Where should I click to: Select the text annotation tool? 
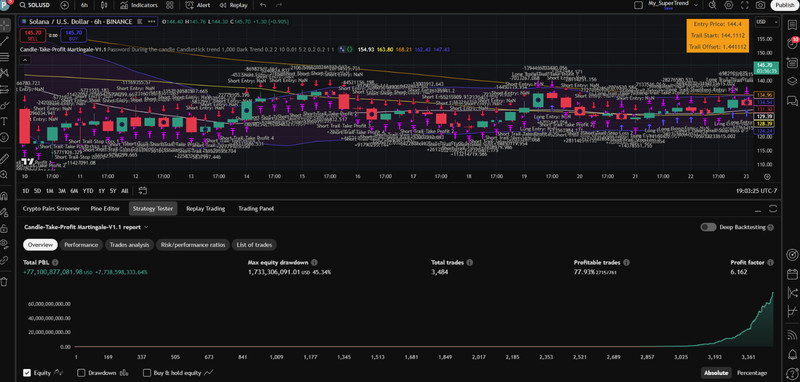[5, 121]
